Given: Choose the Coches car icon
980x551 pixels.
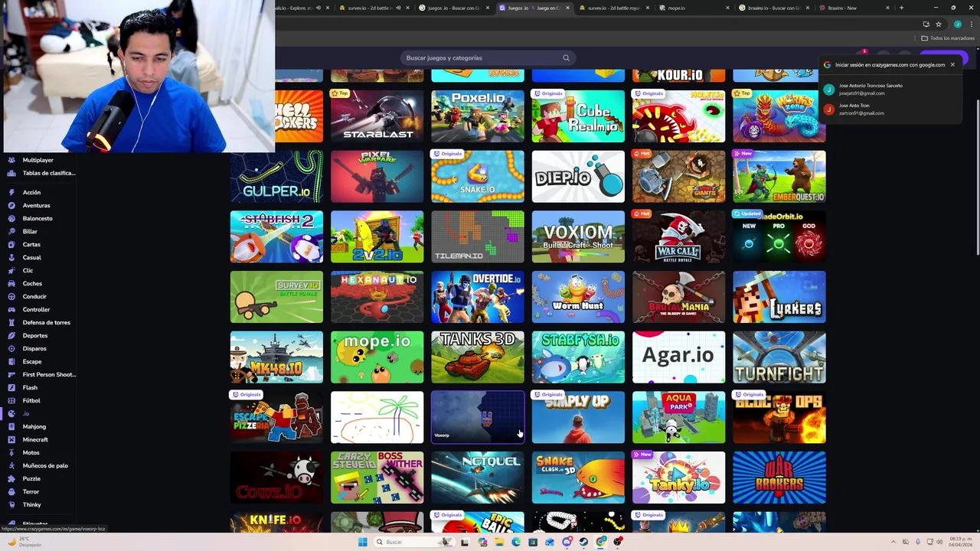Looking at the screenshot, I should (11, 283).
